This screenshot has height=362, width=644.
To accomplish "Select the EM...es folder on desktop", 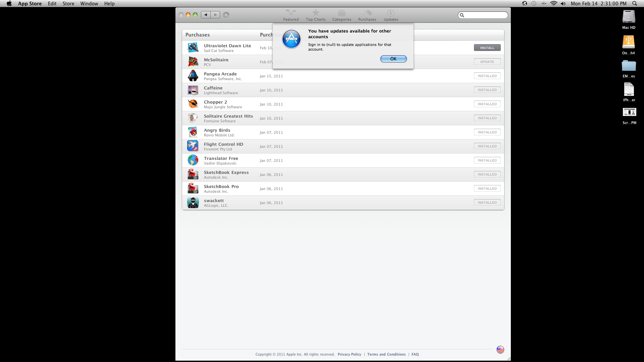I will coord(629,68).
